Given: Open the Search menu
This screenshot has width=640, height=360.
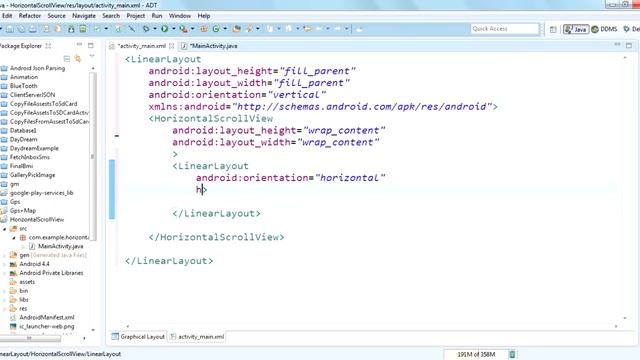Looking at the screenshot, I should pyautogui.click(x=111, y=16).
